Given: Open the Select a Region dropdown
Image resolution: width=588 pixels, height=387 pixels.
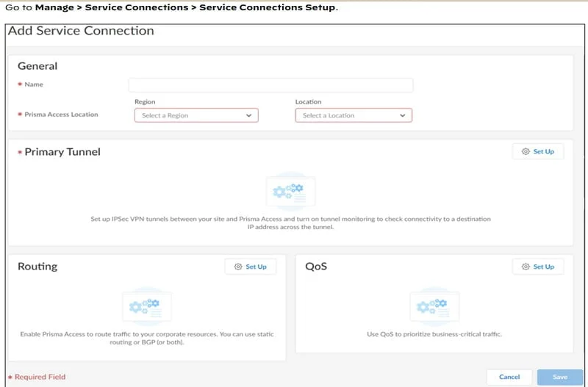Looking at the screenshot, I should [196, 115].
